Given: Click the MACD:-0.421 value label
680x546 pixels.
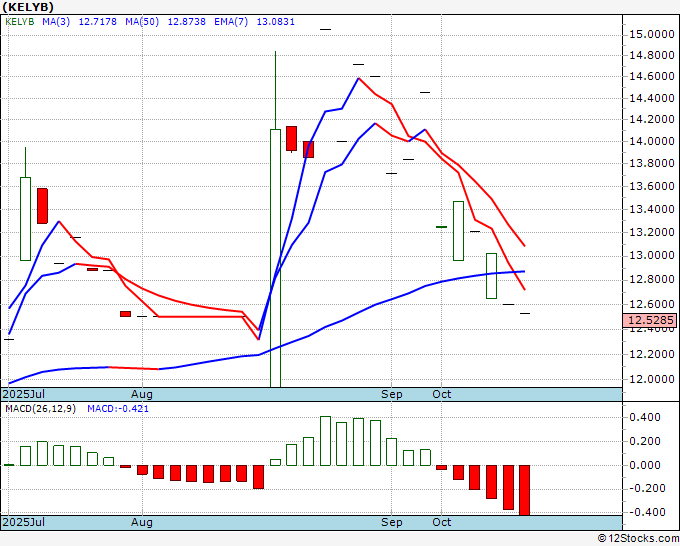Looking at the screenshot, I should tap(118, 409).
